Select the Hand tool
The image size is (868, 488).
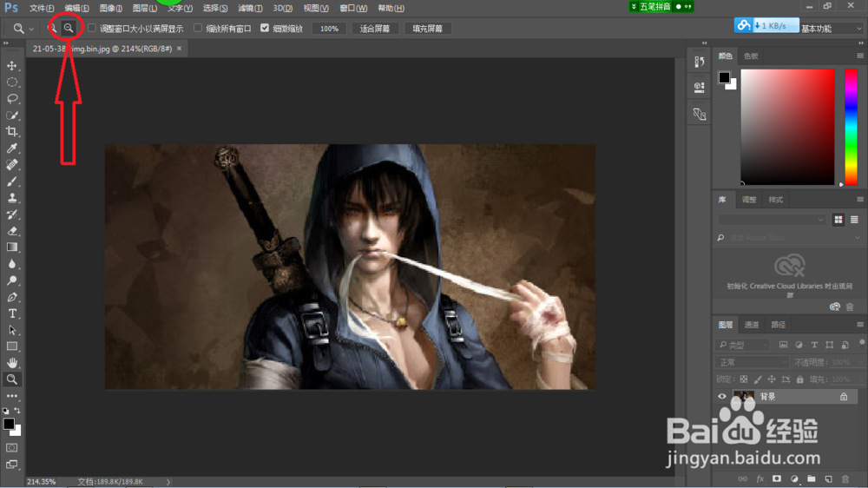point(11,363)
